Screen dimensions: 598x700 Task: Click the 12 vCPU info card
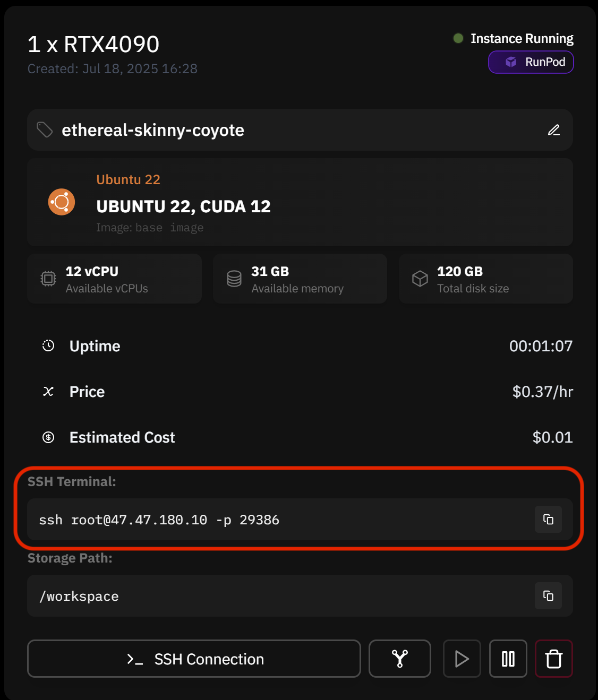(115, 279)
